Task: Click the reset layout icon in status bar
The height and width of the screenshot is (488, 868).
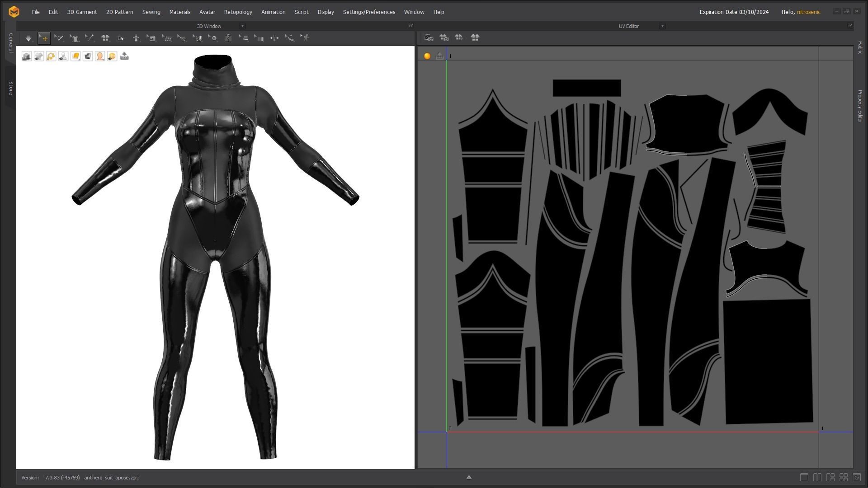Action: click(x=857, y=477)
